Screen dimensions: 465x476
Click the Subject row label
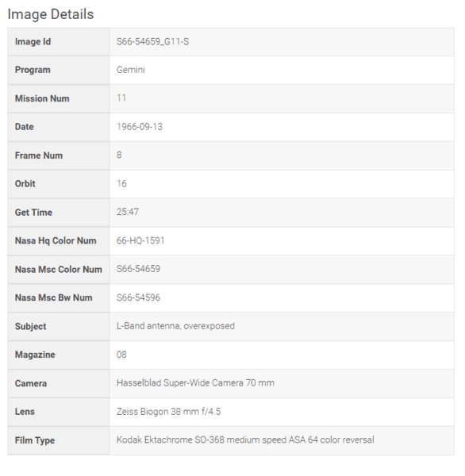click(x=30, y=326)
